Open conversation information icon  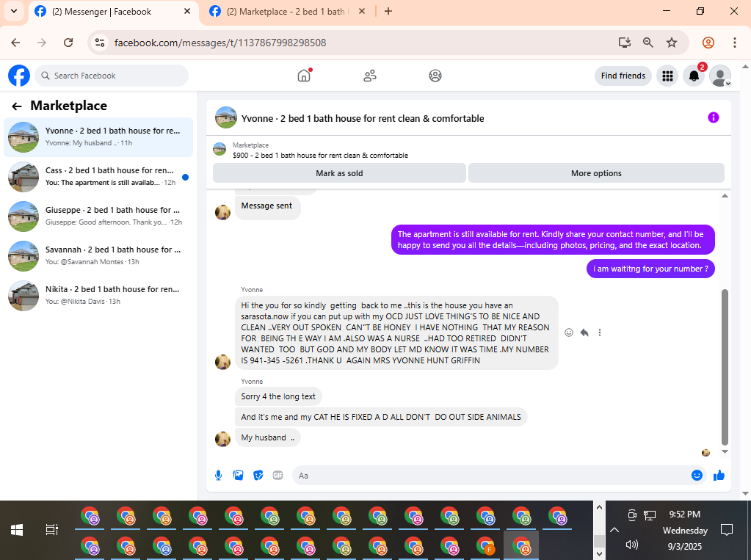tap(713, 117)
